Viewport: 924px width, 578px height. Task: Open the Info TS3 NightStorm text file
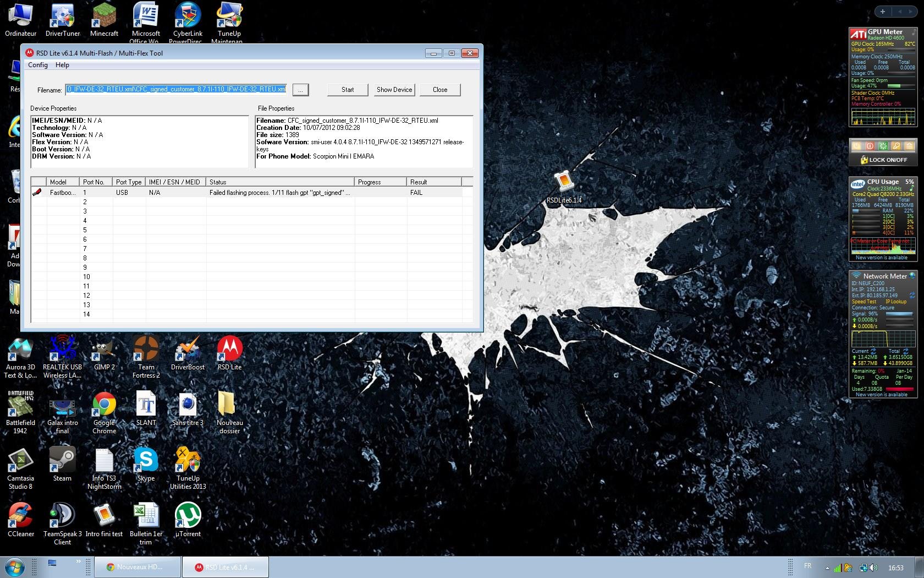(x=104, y=469)
